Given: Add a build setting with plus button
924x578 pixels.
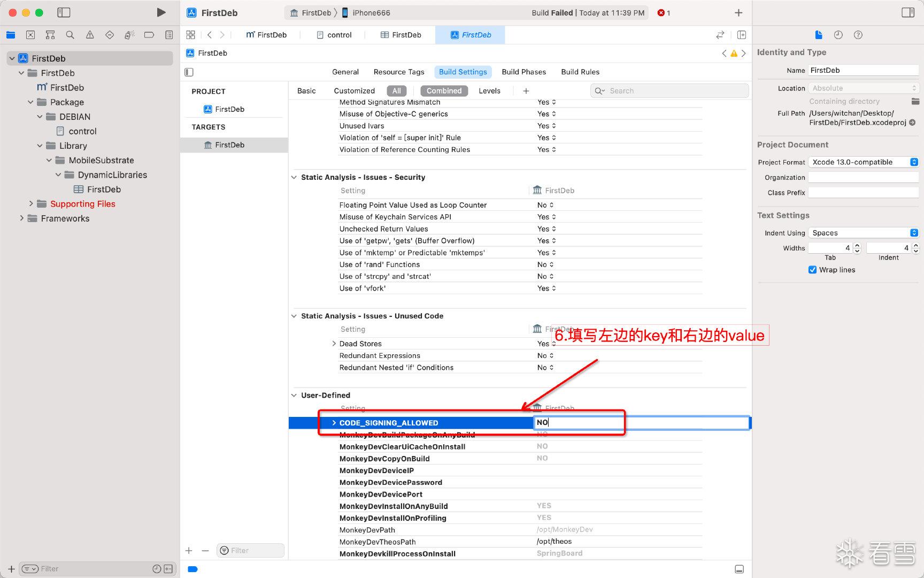Looking at the screenshot, I should pos(526,91).
